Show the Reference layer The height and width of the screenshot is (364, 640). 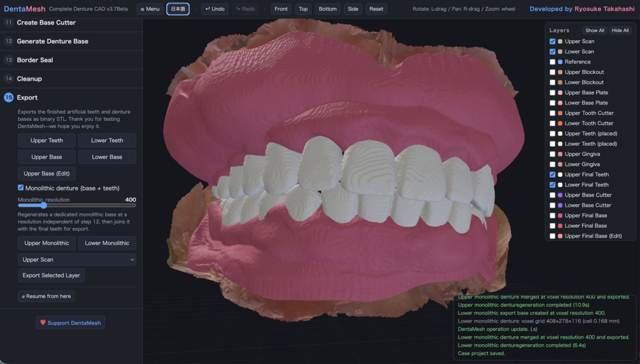pyautogui.click(x=552, y=62)
